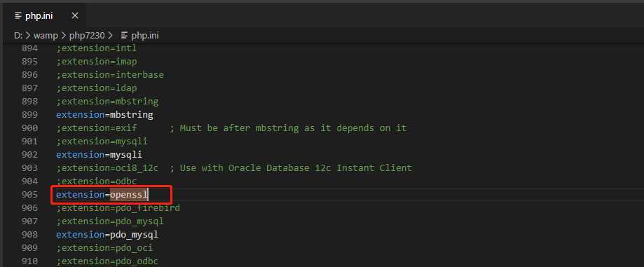Image resolution: width=644 pixels, height=267 pixels.
Task: Open the wamp breadcrumb folder
Action: [x=46, y=36]
